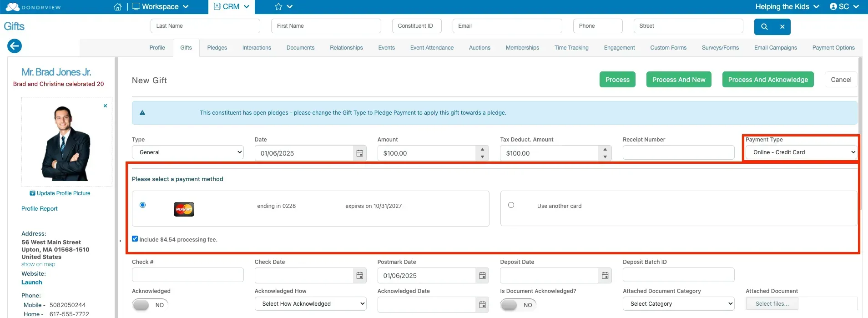Viewport: 868px width, 318px height.
Task: Open Select How Acknowledged dropdown
Action: [311, 304]
